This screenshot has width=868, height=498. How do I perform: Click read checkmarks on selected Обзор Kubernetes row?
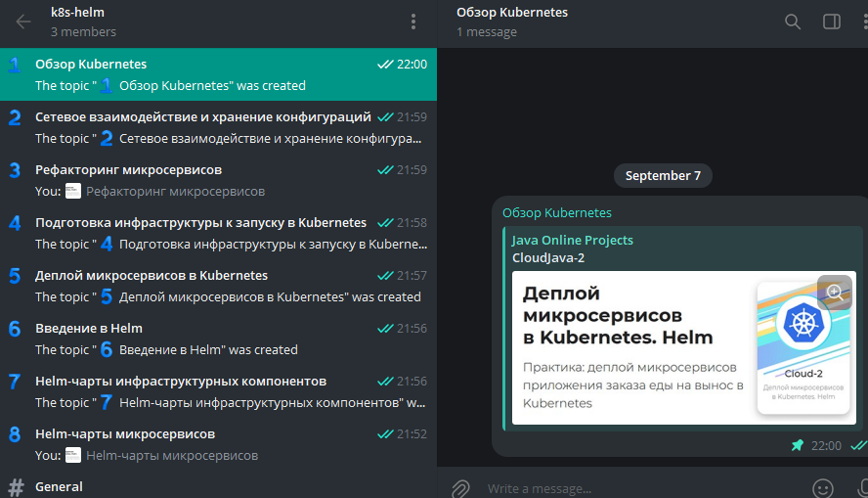tap(385, 65)
